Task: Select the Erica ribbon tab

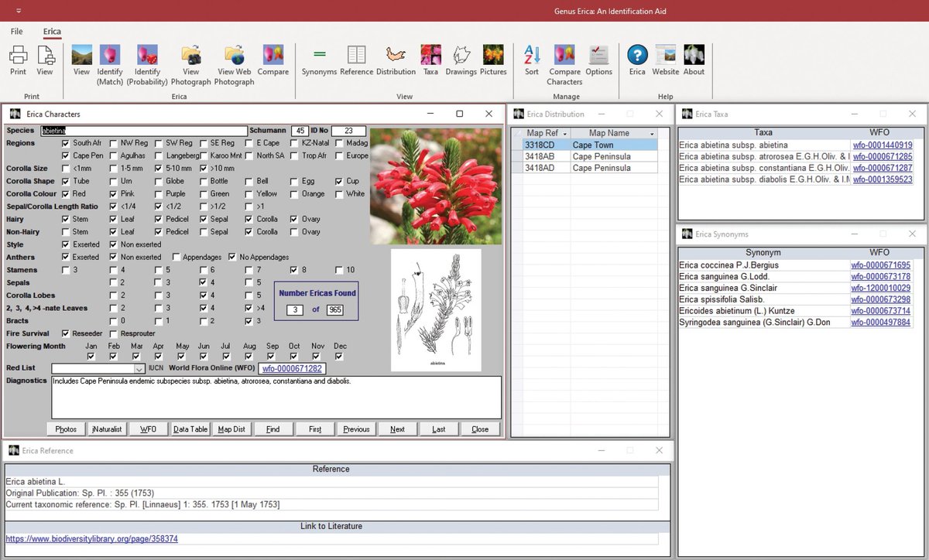Action: click(52, 32)
